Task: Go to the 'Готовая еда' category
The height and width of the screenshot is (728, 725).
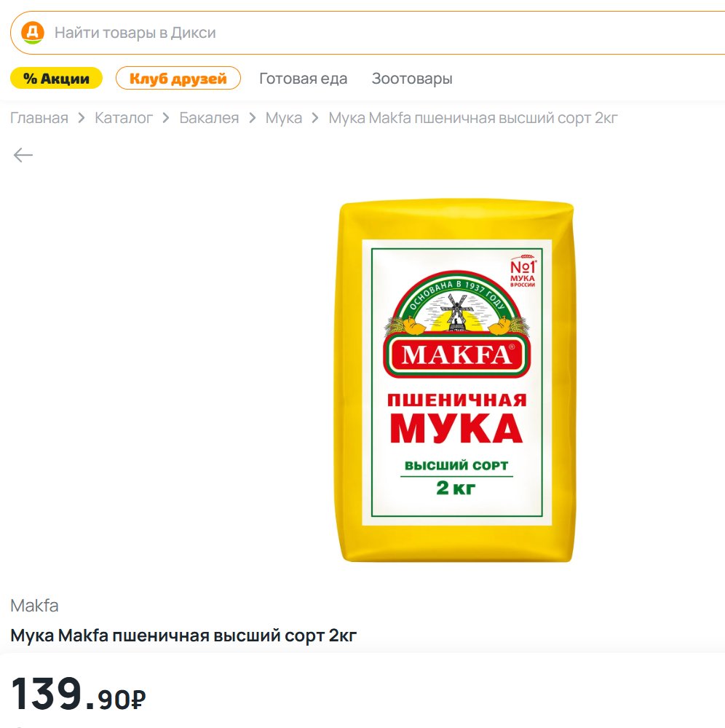Action: tap(303, 79)
